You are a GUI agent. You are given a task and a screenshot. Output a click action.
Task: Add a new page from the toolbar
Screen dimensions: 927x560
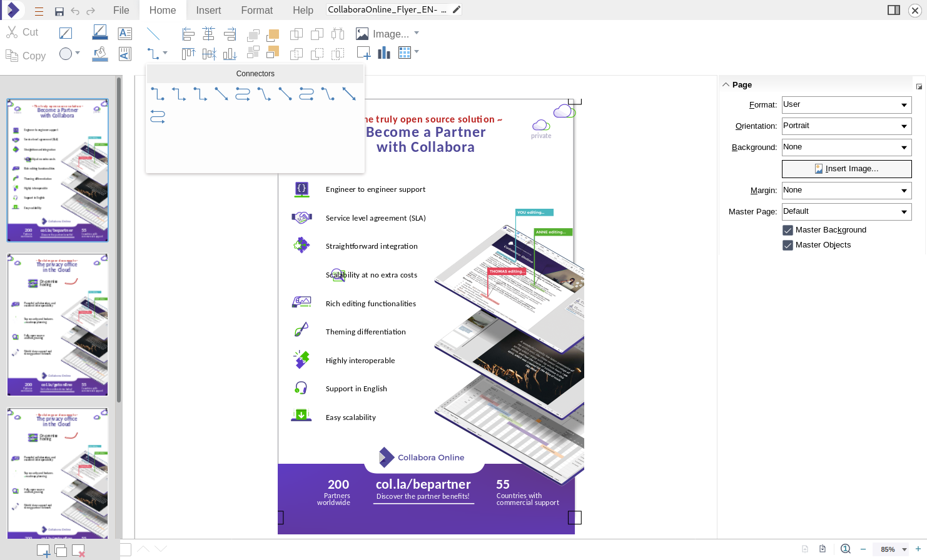[363, 53]
